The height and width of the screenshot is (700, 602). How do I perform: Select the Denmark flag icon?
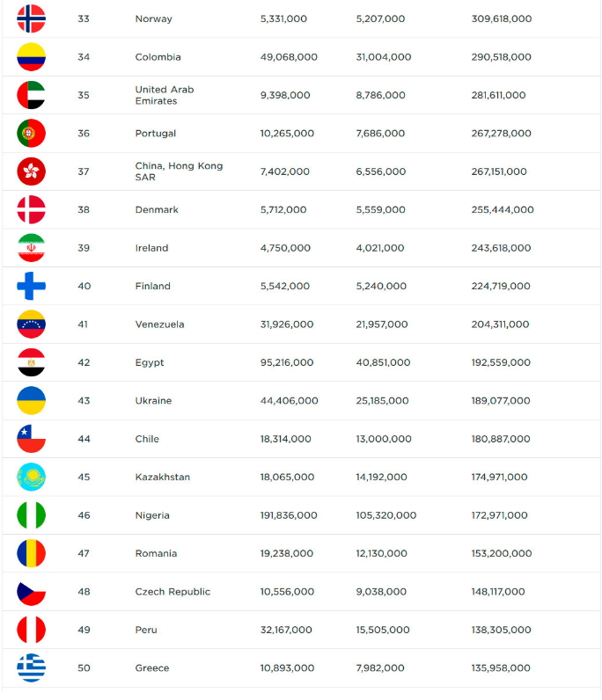[x=32, y=210]
